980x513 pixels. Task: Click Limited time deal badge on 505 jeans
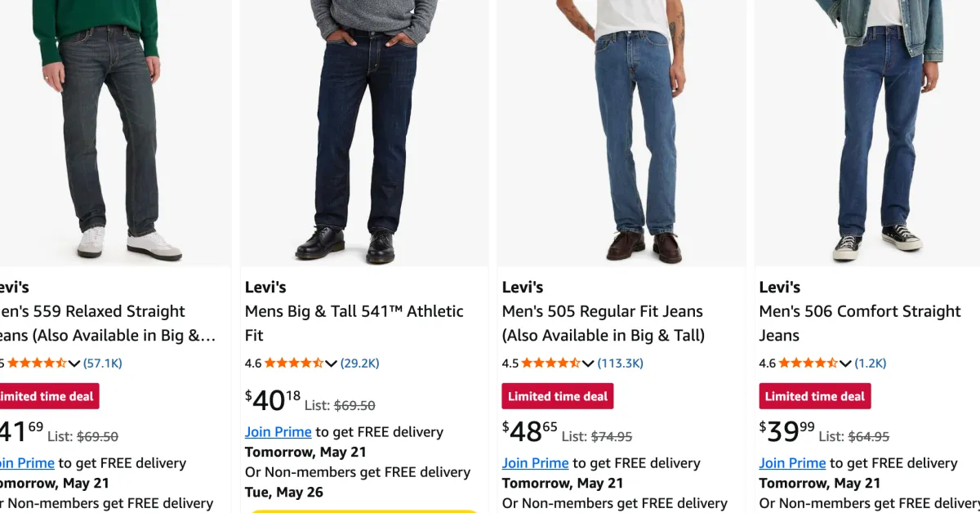(558, 396)
